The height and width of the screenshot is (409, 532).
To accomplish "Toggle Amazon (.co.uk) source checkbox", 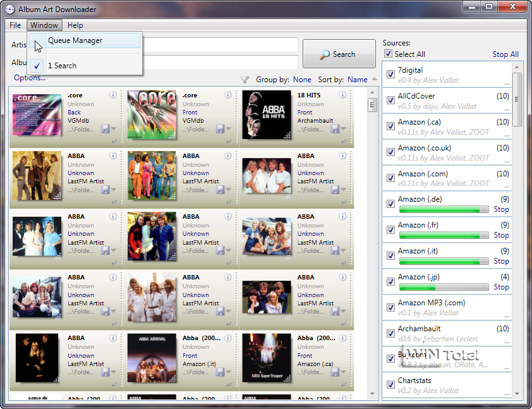I will tap(390, 152).
